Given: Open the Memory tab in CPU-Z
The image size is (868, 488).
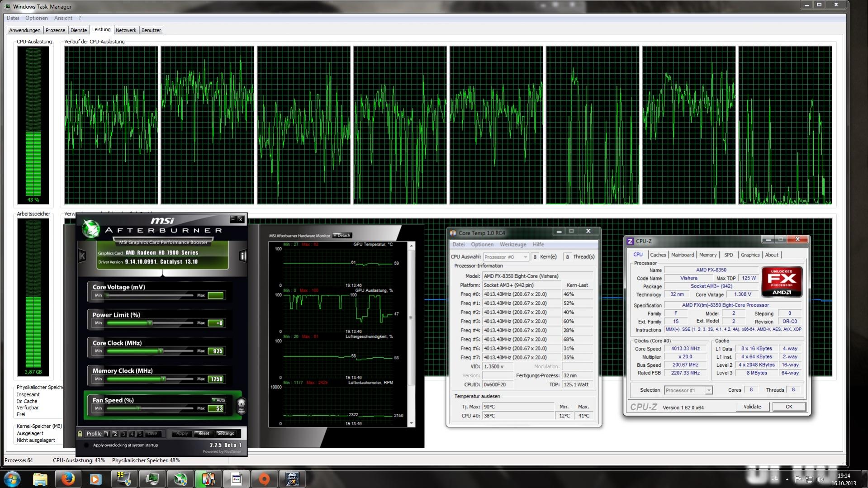Looking at the screenshot, I should tap(708, 255).
